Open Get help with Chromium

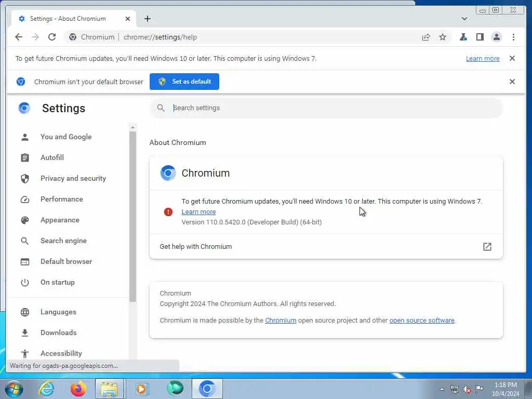[326, 247]
